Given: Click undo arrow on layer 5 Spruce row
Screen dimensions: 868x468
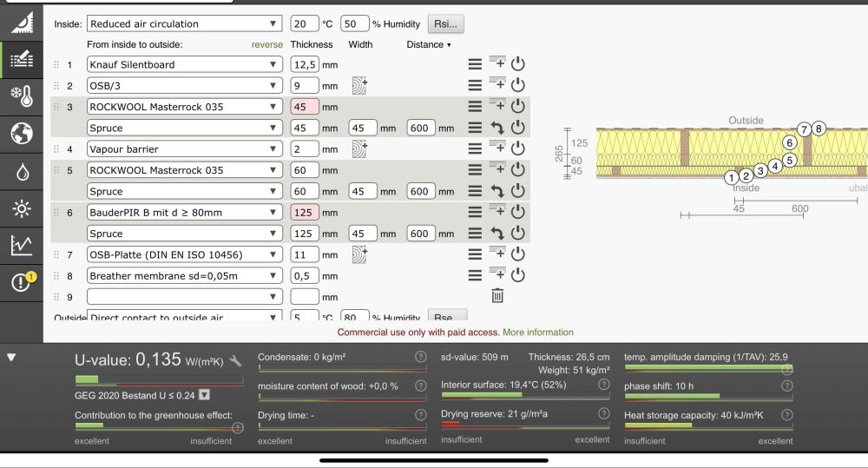Looking at the screenshot, I should (497, 191).
